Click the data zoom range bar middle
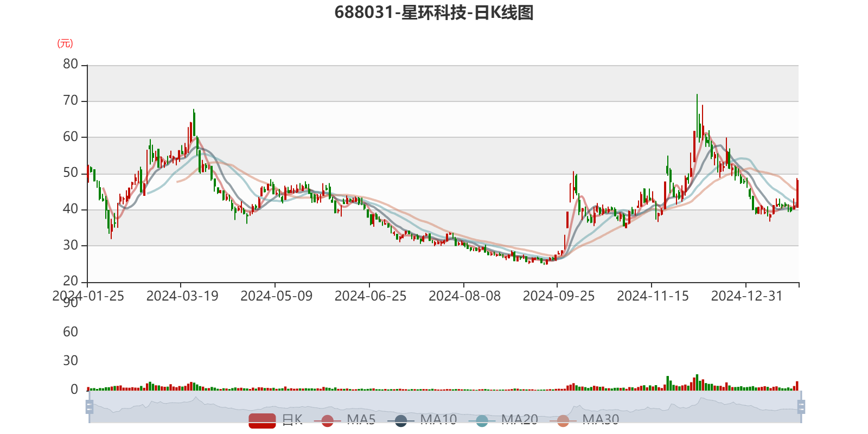Image resolution: width=868 pixels, height=434 pixels. point(445,407)
